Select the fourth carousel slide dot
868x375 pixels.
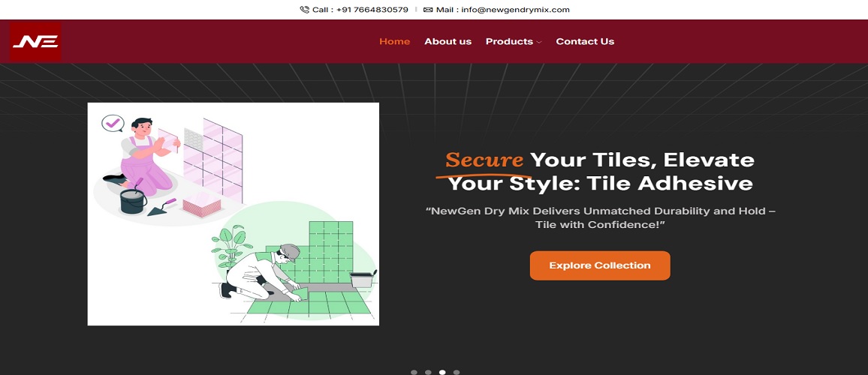point(456,372)
